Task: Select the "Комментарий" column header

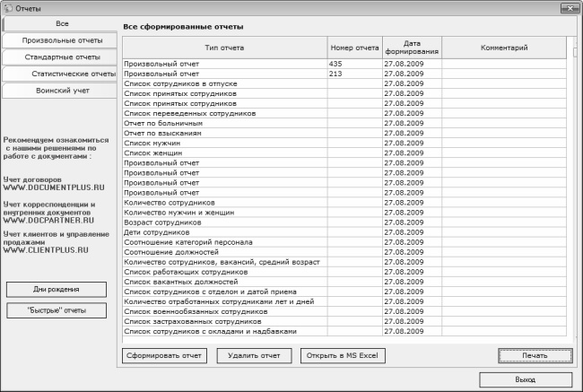Action: pyautogui.click(x=503, y=47)
